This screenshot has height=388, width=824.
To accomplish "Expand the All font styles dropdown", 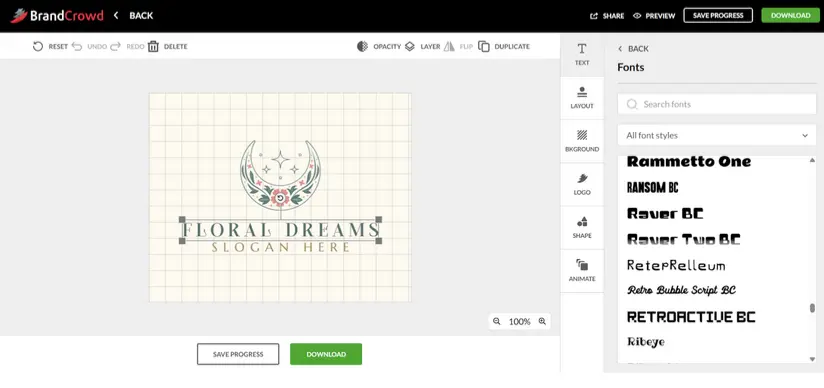I will pos(717,135).
